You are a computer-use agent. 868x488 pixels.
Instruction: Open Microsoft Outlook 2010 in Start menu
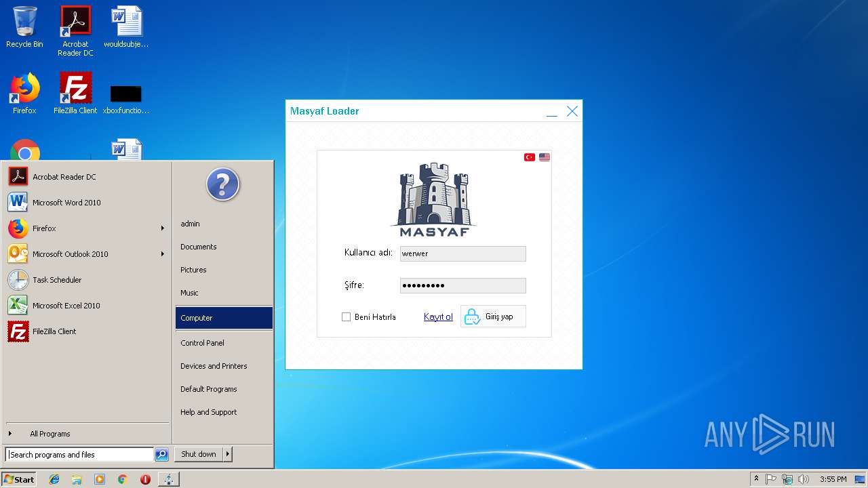point(86,254)
